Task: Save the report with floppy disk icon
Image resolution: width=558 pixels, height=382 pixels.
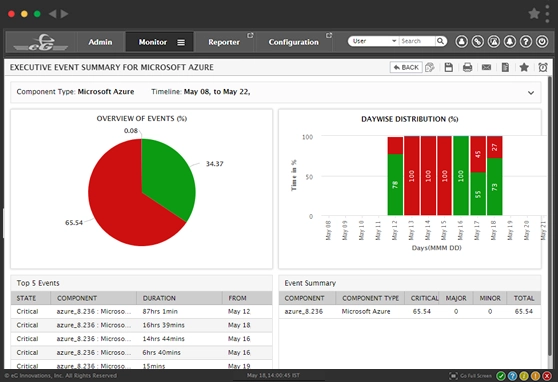Action: pos(449,67)
